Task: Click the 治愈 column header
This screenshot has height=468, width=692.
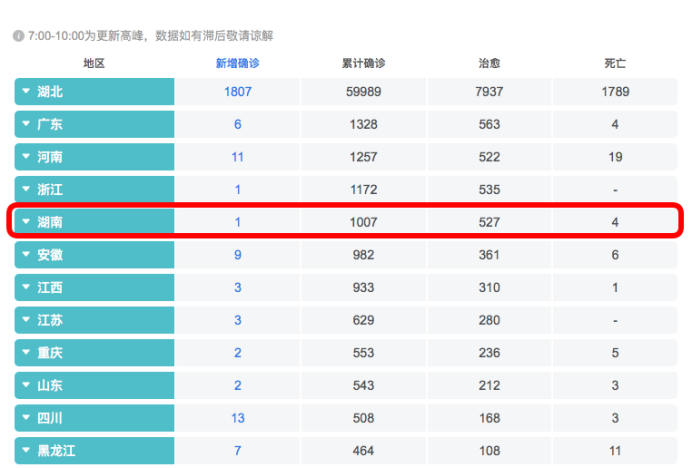Action: 489,64
